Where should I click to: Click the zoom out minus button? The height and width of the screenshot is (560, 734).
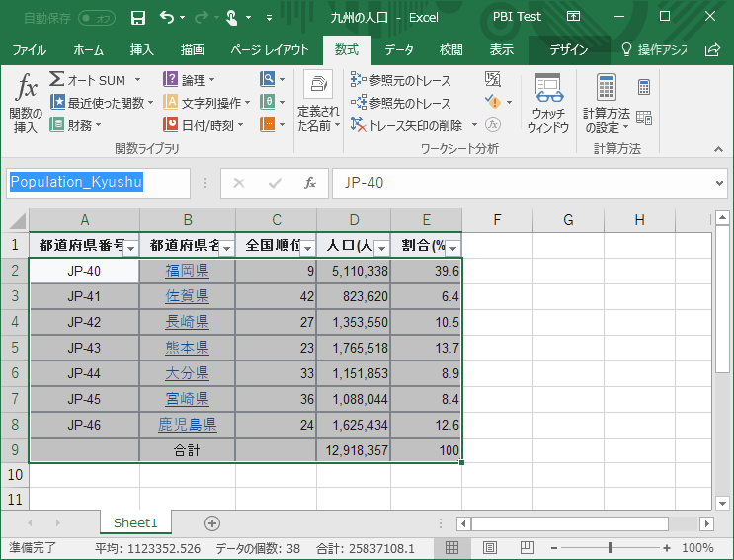pyautogui.click(x=554, y=548)
